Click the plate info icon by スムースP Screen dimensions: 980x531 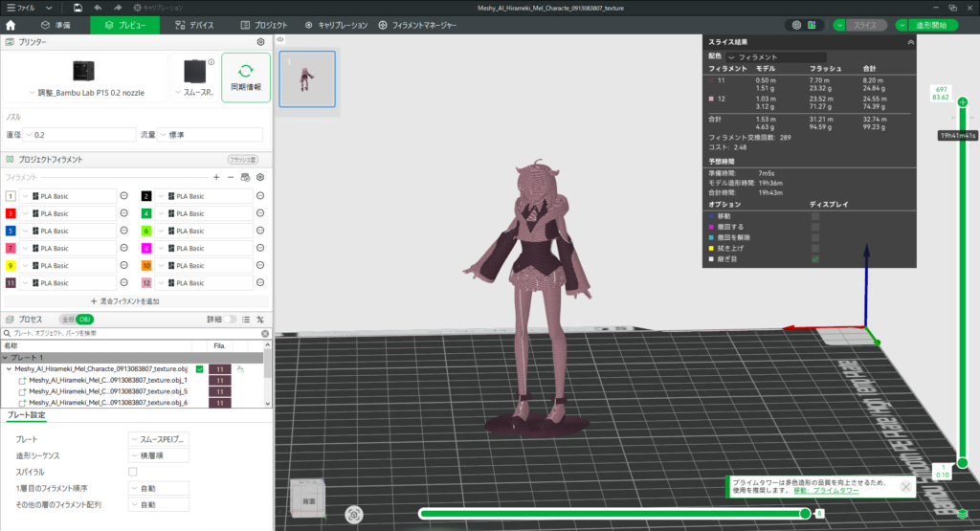212,62
